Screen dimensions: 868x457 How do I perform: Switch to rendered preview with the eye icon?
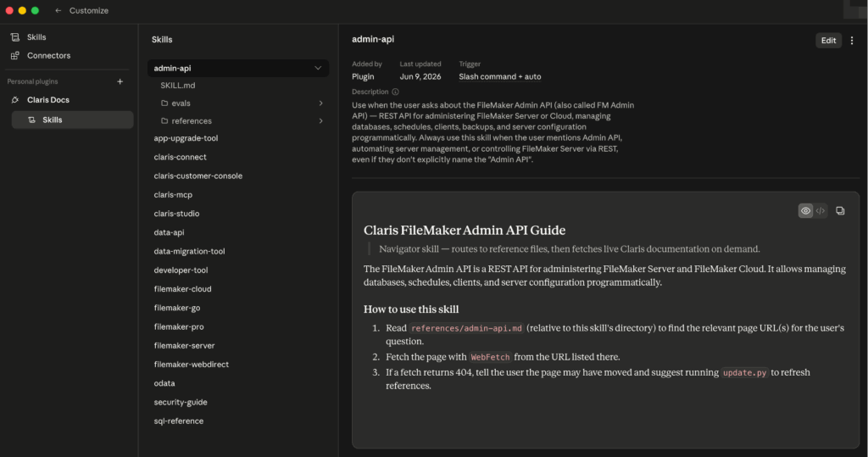point(805,210)
